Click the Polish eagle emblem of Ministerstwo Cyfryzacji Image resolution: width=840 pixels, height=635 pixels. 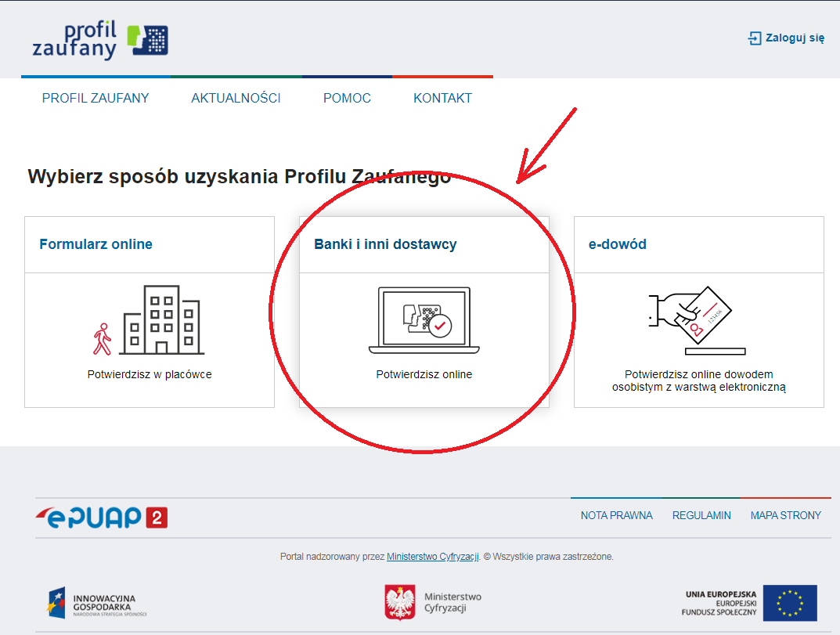tap(399, 602)
